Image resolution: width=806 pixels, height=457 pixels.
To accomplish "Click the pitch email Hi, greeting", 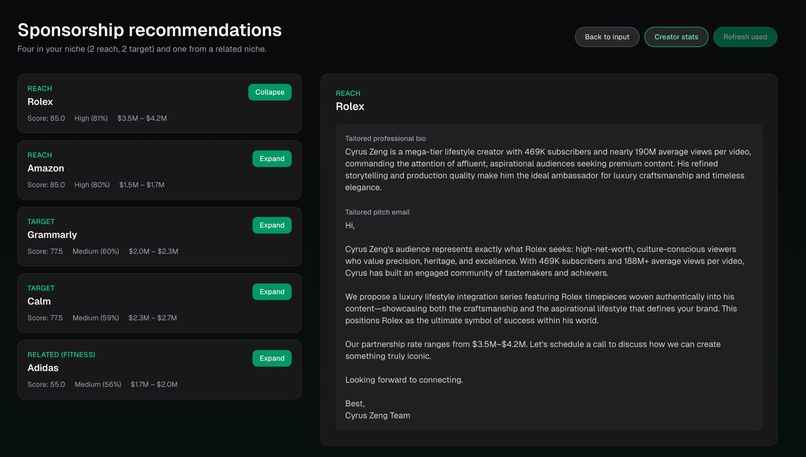I will (x=350, y=226).
